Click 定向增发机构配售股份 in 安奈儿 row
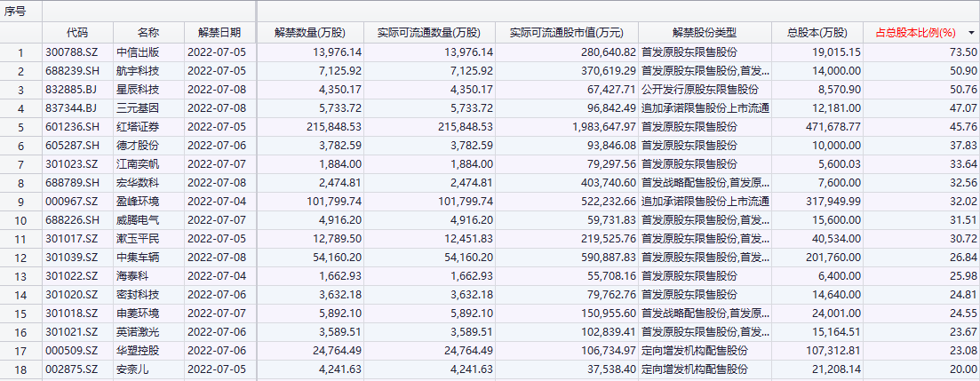Screen dimensions: 980x381 click(x=695, y=370)
